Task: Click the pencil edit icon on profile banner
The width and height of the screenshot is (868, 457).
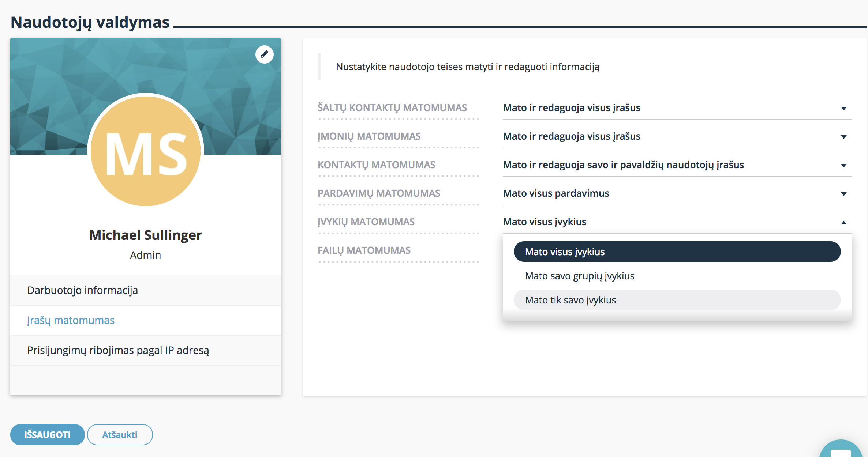Action: [264, 54]
